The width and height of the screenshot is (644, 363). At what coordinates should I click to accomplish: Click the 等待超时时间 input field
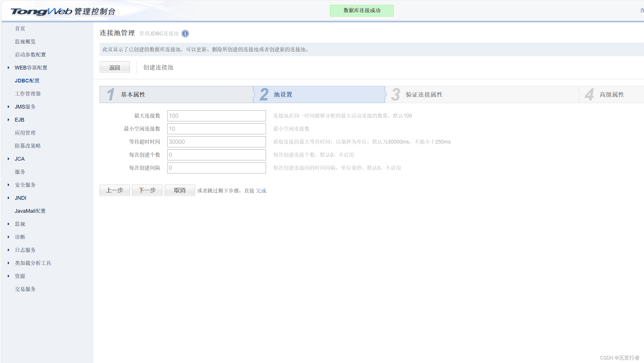click(x=216, y=142)
